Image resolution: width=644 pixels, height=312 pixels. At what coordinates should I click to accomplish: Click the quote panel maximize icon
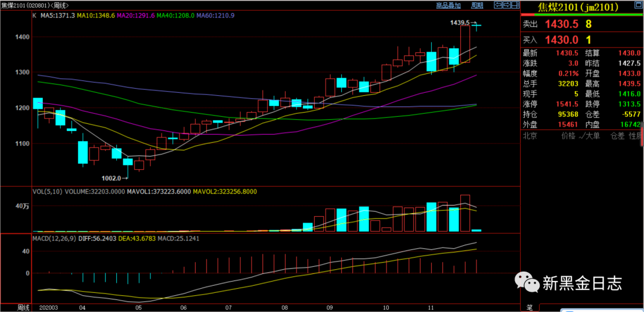[x=639, y=5]
